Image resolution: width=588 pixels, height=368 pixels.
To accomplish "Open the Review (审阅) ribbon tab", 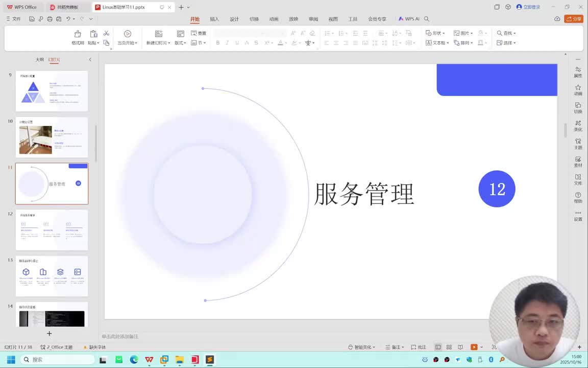I will click(x=313, y=19).
